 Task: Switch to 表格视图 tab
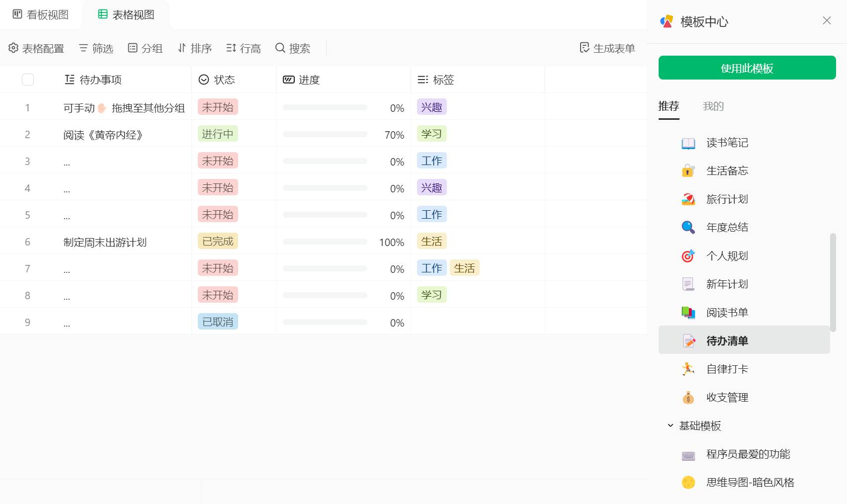pyautogui.click(x=126, y=14)
